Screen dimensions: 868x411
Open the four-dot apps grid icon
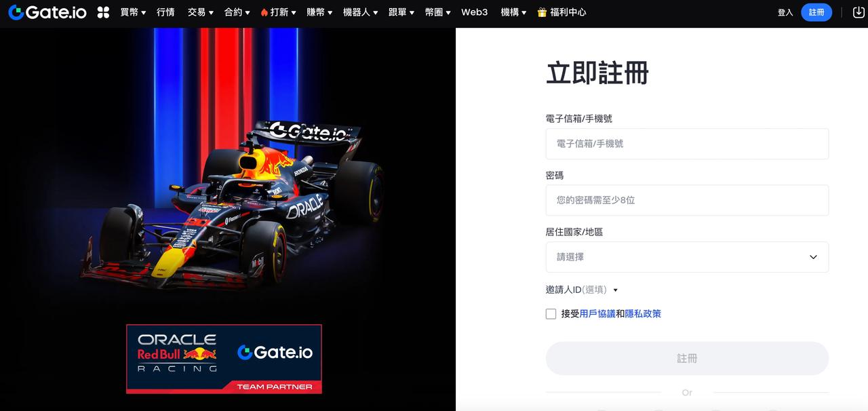click(103, 12)
